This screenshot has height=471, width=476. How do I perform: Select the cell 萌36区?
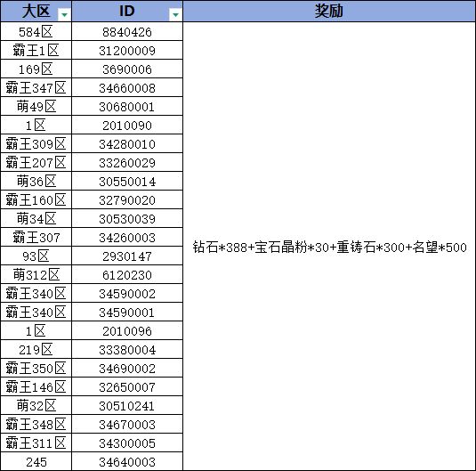click(36, 181)
